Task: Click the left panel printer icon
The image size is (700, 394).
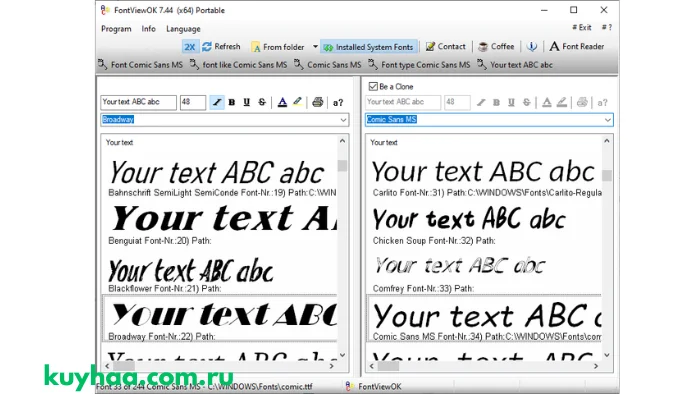Action: [x=317, y=102]
